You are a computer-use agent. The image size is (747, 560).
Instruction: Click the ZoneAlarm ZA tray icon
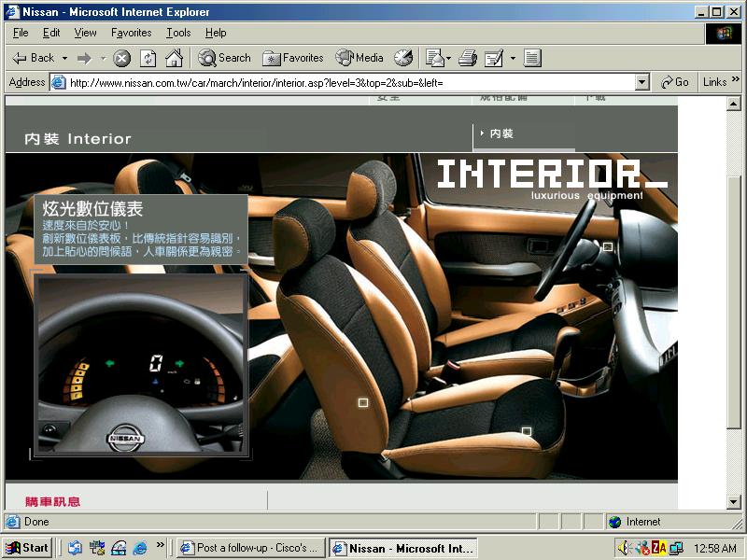point(659,548)
